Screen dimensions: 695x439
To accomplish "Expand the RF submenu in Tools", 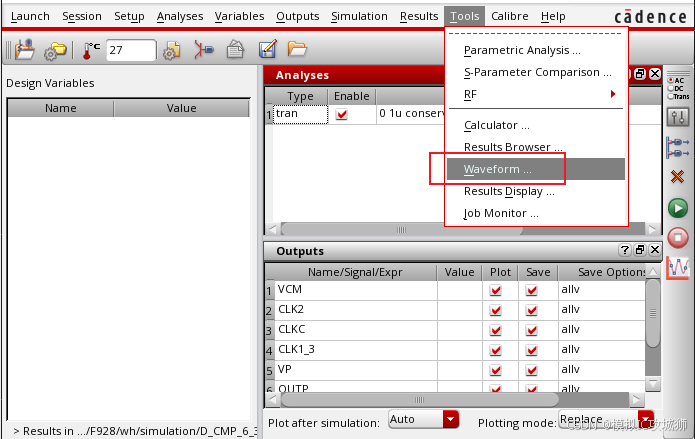I will click(536, 94).
